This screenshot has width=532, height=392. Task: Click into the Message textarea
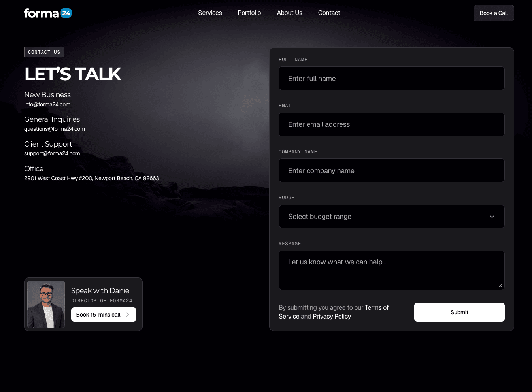[392, 270]
